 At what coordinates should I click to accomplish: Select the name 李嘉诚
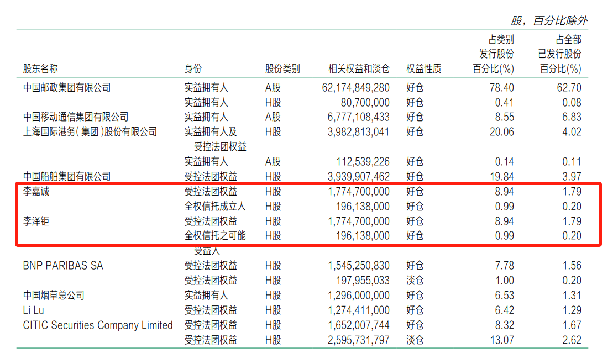pos(36,191)
